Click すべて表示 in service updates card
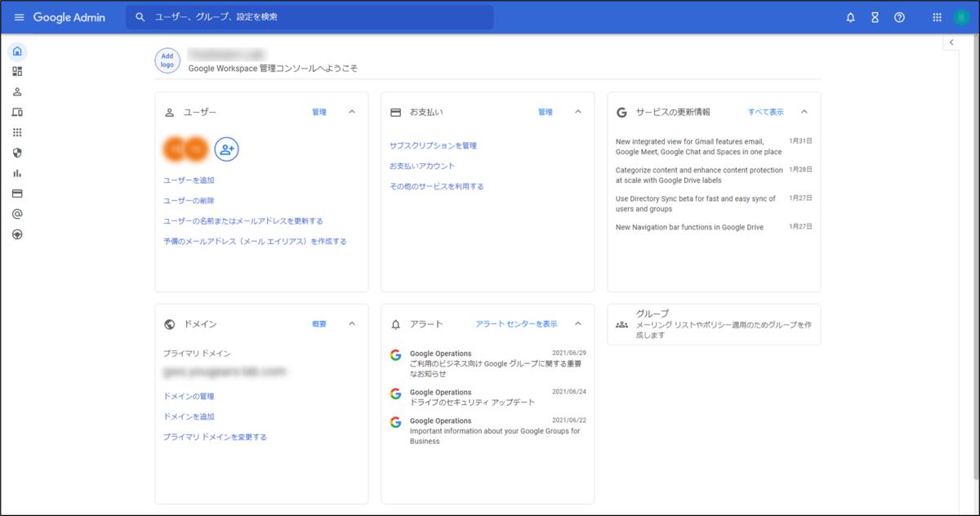Viewport: 980px width, 516px height. 766,112
